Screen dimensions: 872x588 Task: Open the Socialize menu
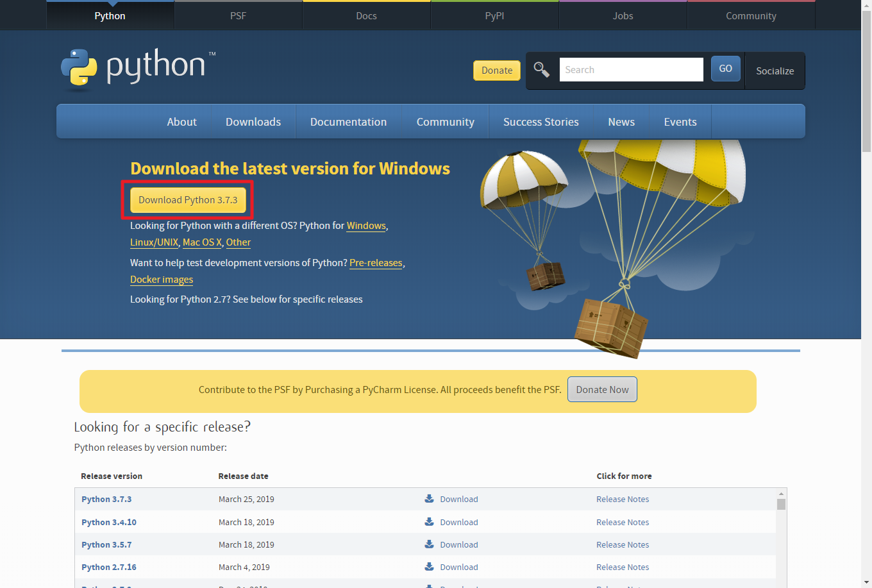775,71
